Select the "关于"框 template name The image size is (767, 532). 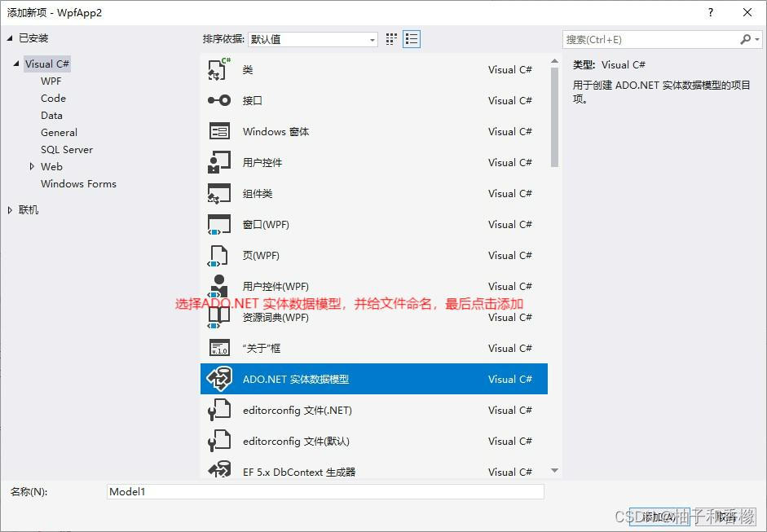point(261,348)
